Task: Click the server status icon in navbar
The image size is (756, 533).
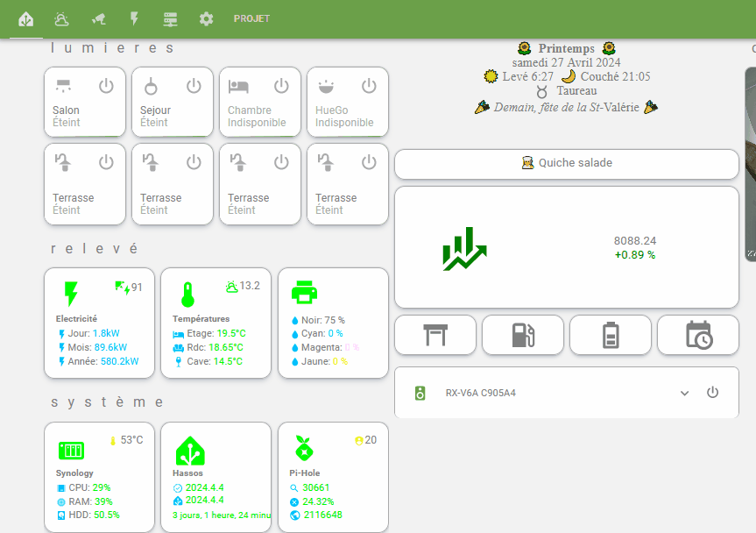Action: 170,18
